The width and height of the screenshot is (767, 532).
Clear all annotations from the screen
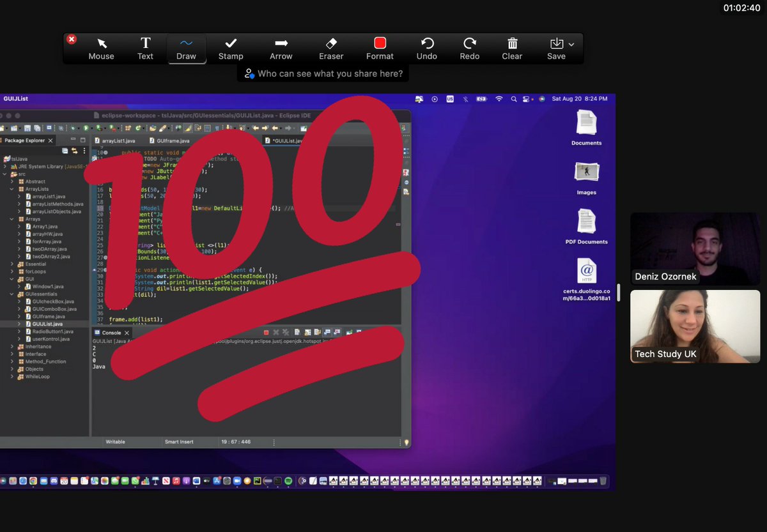click(511, 48)
